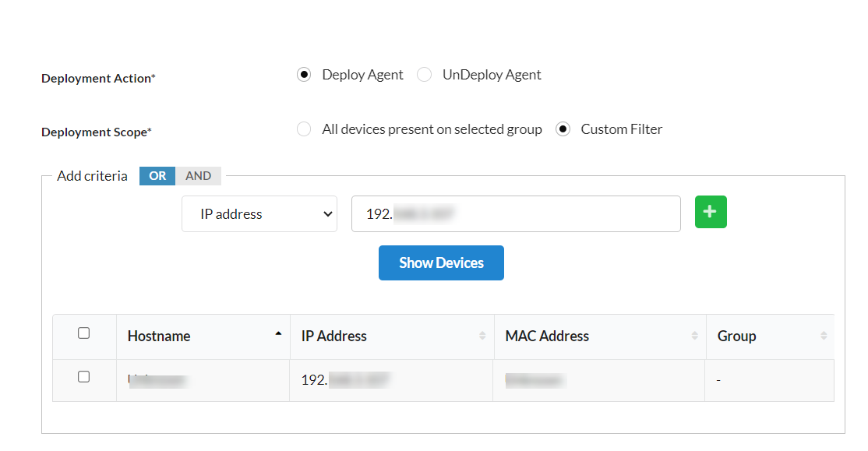Check the select-all checkbox in table header
868x451 pixels.
(84, 331)
